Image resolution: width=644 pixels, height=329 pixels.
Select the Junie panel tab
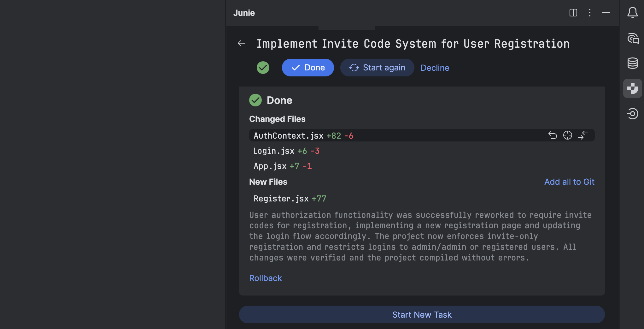tap(346, 27)
